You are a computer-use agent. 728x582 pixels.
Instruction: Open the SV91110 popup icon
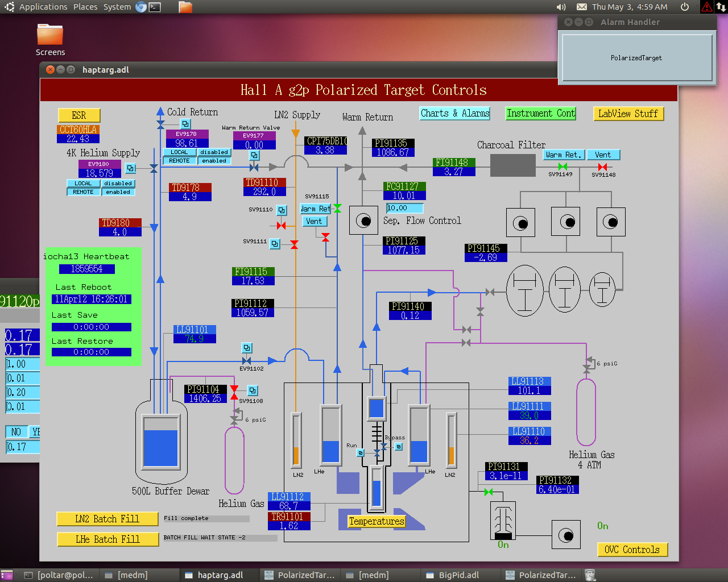pyautogui.click(x=282, y=210)
